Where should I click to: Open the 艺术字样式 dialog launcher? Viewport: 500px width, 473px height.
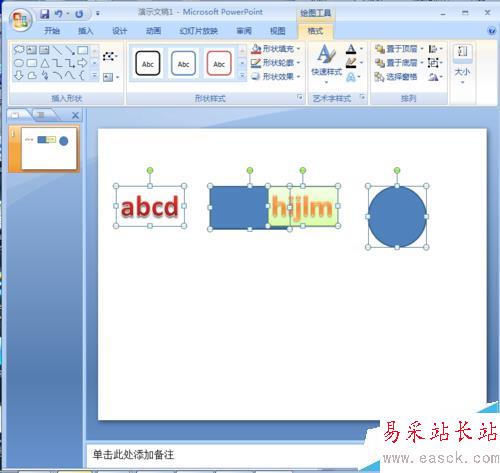point(362,97)
